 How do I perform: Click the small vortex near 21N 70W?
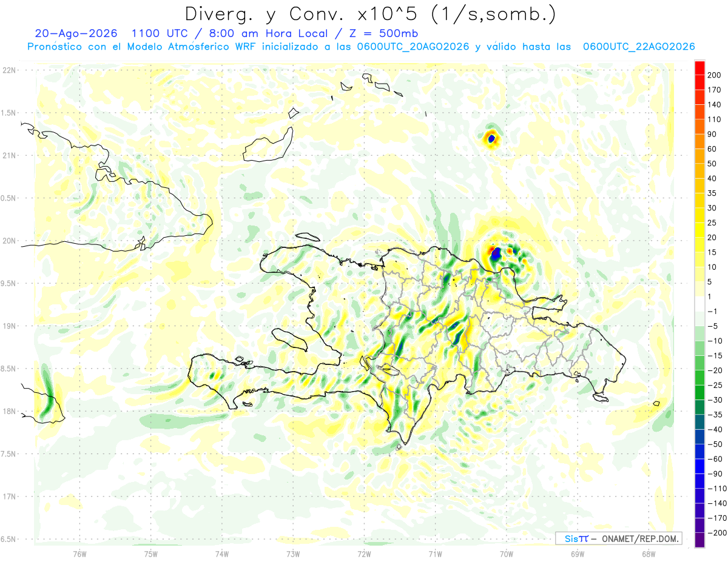(491, 139)
